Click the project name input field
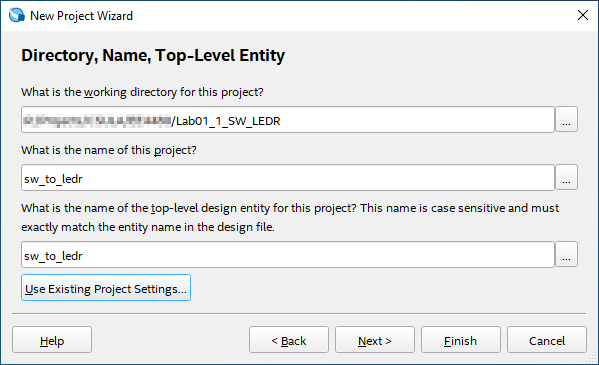Screen dimensions: 599x365 pos(288,177)
